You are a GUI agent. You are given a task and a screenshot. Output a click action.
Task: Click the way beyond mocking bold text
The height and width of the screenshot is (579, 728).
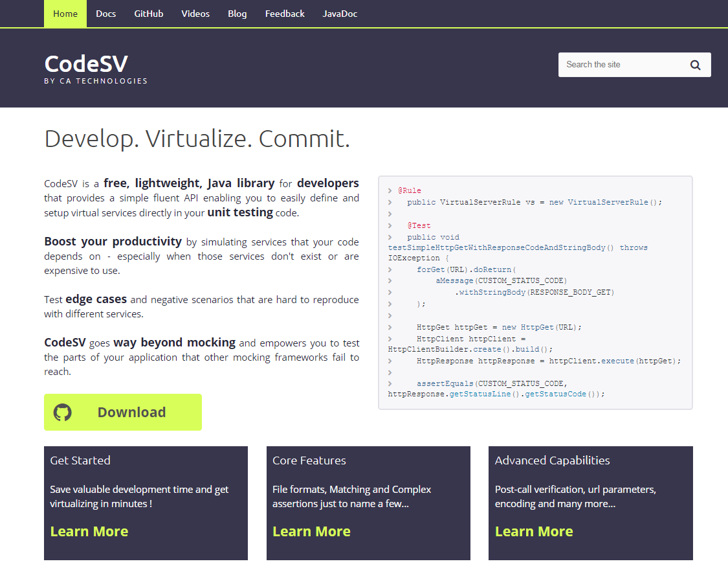(x=175, y=343)
